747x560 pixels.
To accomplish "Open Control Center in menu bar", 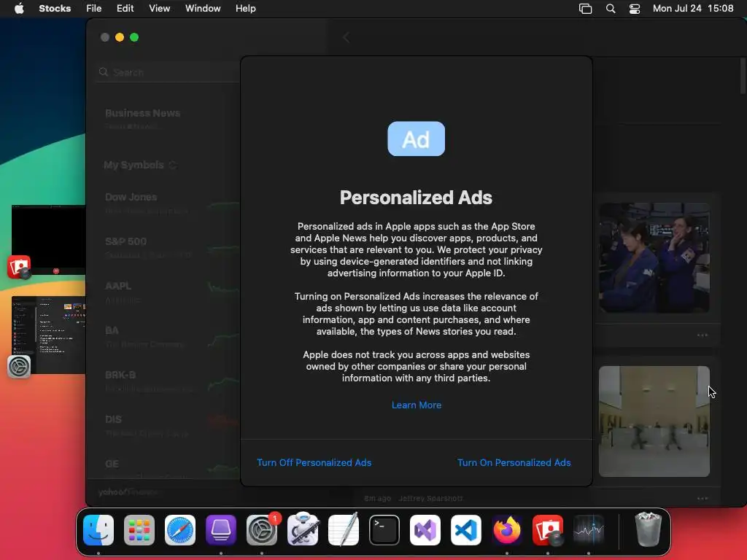I will 635,9.
